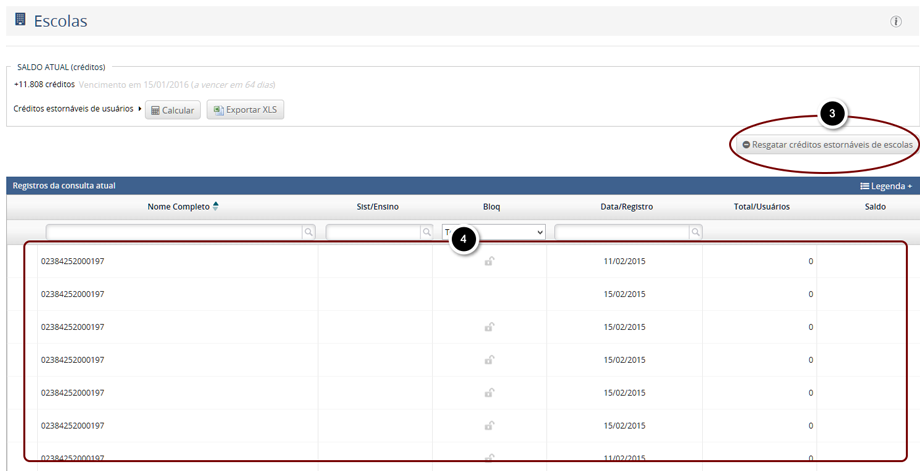The height and width of the screenshot is (471, 920).
Task: Sort by the Total/Usuários column header
Action: (761, 207)
